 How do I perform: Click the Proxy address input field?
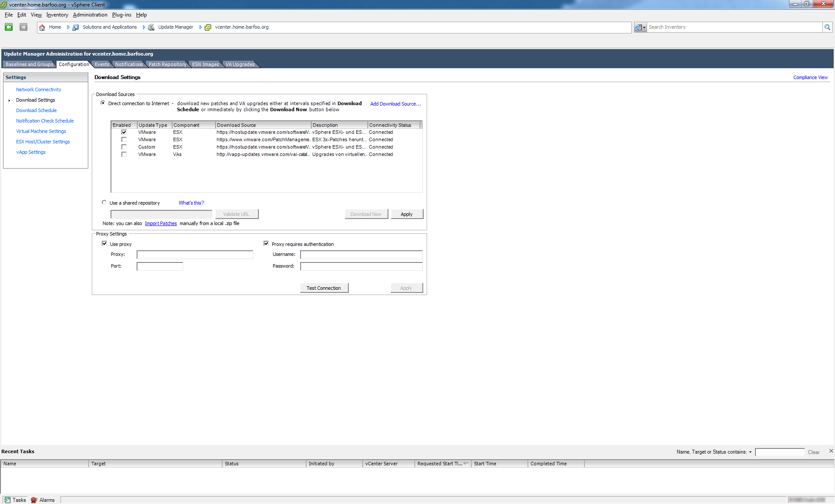click(x=195, y=255)
